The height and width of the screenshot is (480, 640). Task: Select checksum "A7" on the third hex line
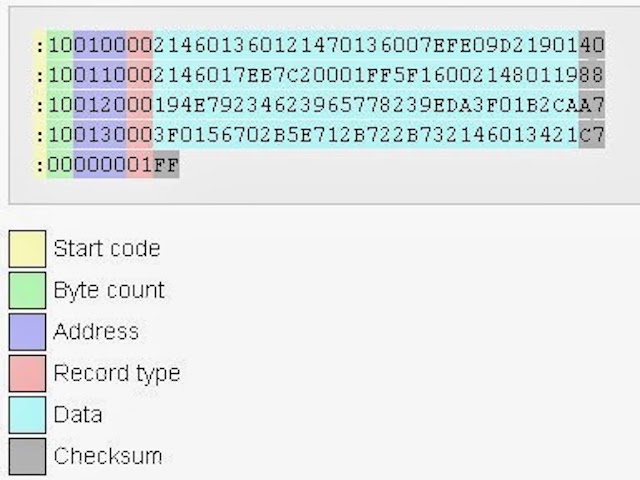(x=592, y=105)
